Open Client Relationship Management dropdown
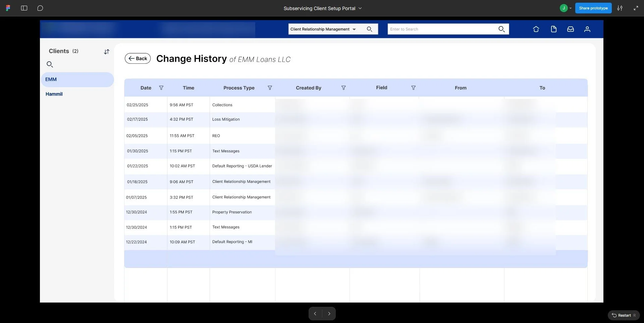Image resolution: width=644 pixels, height=323 pixels. tap(323, 29)
